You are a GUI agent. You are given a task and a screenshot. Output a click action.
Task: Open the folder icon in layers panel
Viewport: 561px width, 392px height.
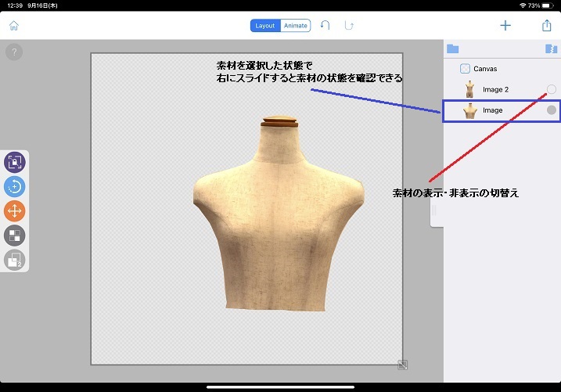(x=452, y=49)
